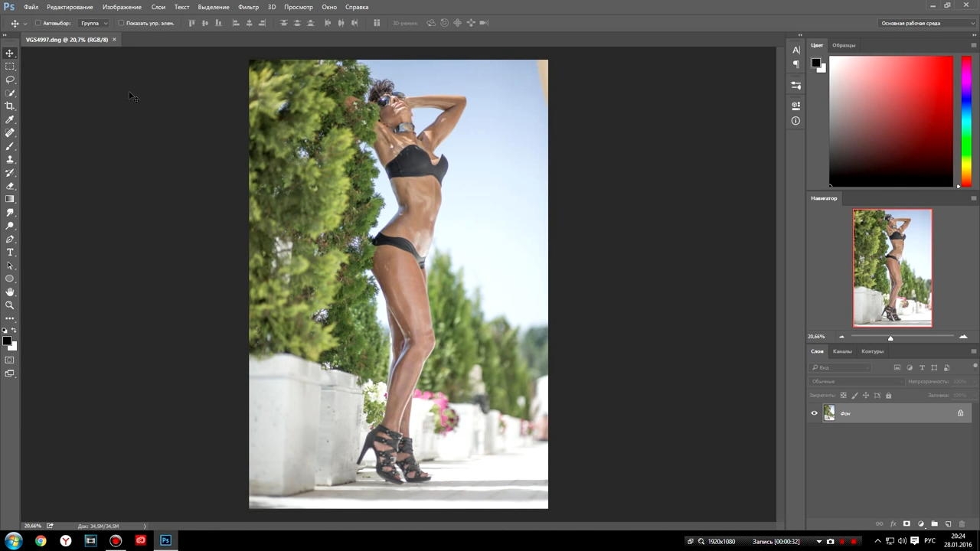Adjust the Navigator zoom slider

pyautogui.click(x=890, y=337)
